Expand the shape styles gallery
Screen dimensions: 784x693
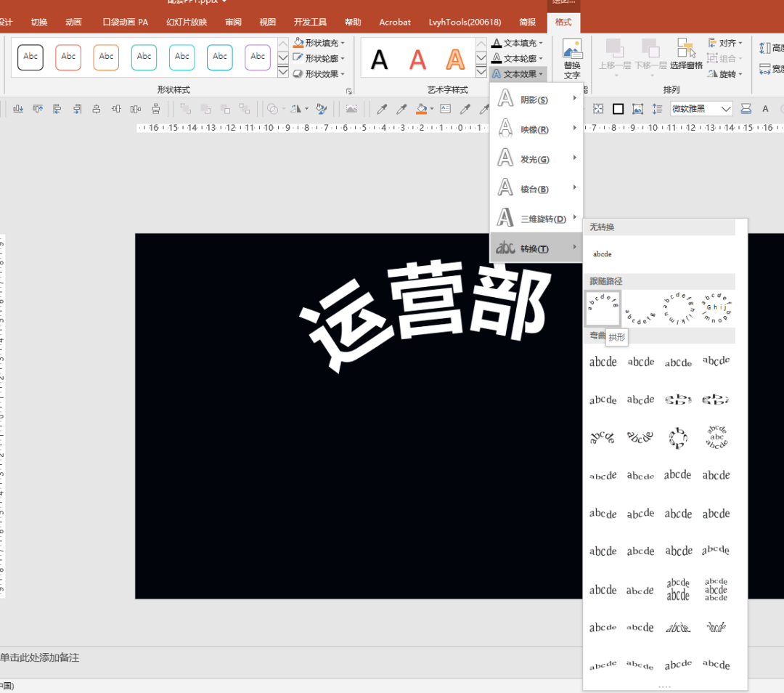(283, 73)
